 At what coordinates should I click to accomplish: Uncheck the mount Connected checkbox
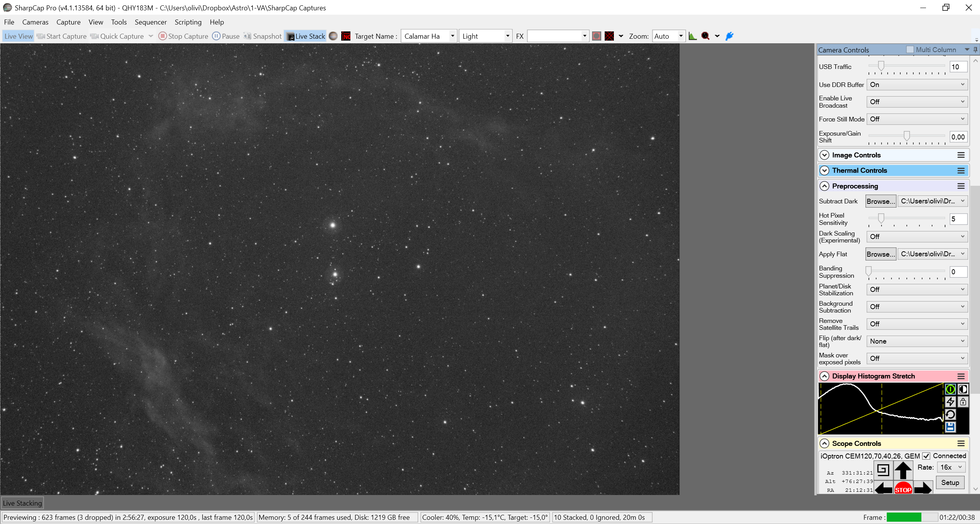tap(926, 456)
